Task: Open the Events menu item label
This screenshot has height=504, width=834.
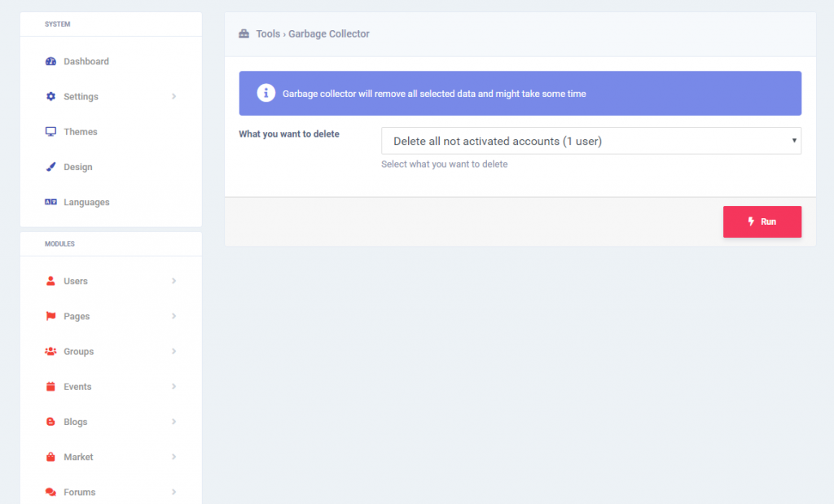Action: pos(77,387)
